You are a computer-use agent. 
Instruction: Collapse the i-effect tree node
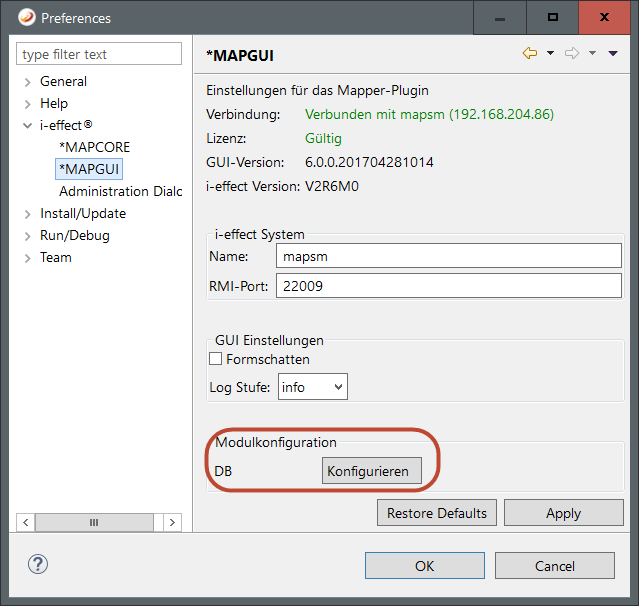[27, 126]
